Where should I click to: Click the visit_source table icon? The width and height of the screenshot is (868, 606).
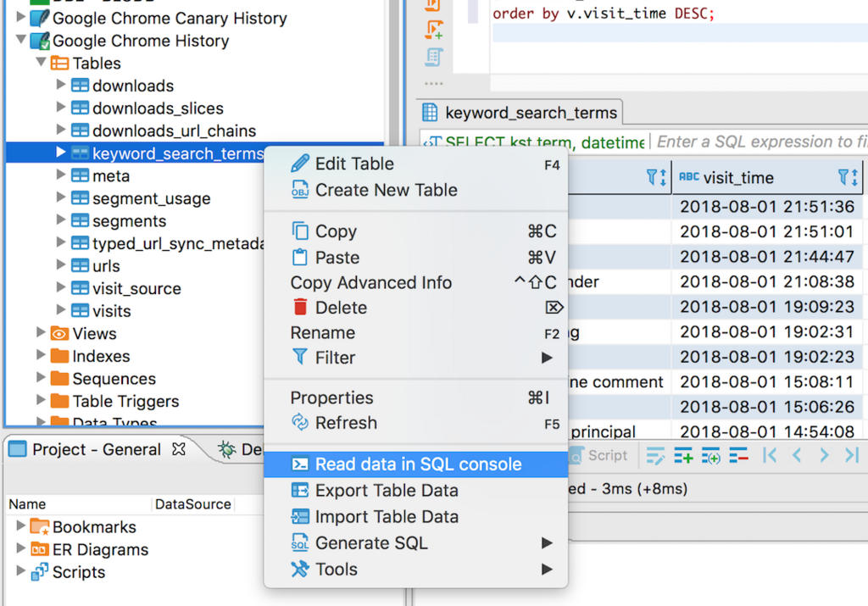(x=80, y=288)
